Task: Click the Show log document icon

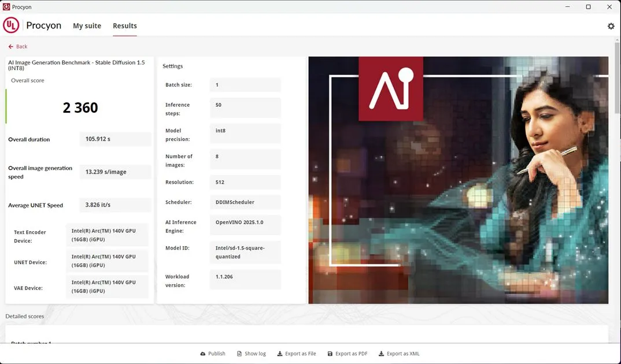Action: (x=239, y=354)
